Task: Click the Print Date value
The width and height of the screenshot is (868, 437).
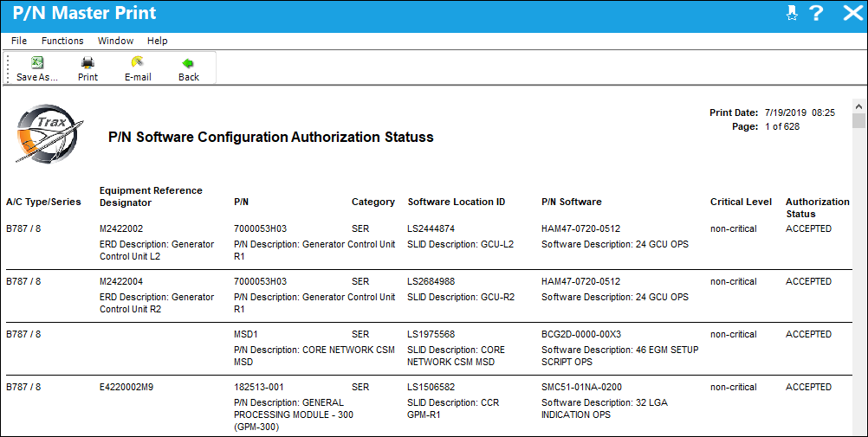Action: pyautogui.click(x=800, y=112)
